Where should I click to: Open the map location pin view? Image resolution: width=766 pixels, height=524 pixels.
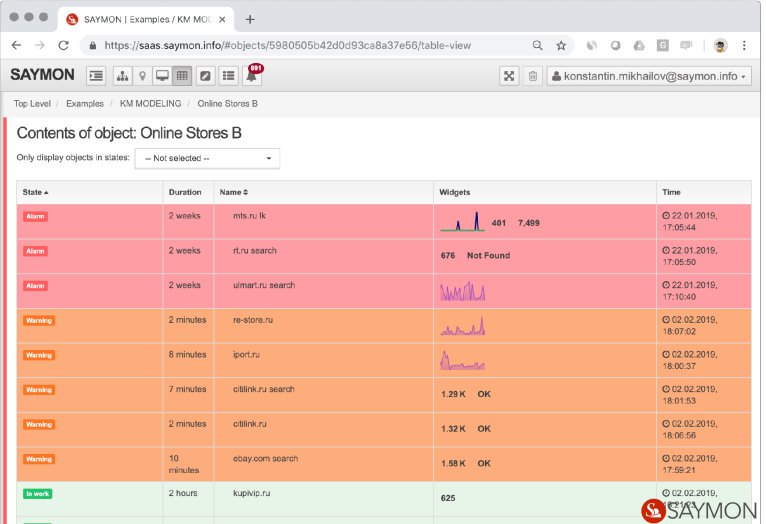click(x=142, y=76)
